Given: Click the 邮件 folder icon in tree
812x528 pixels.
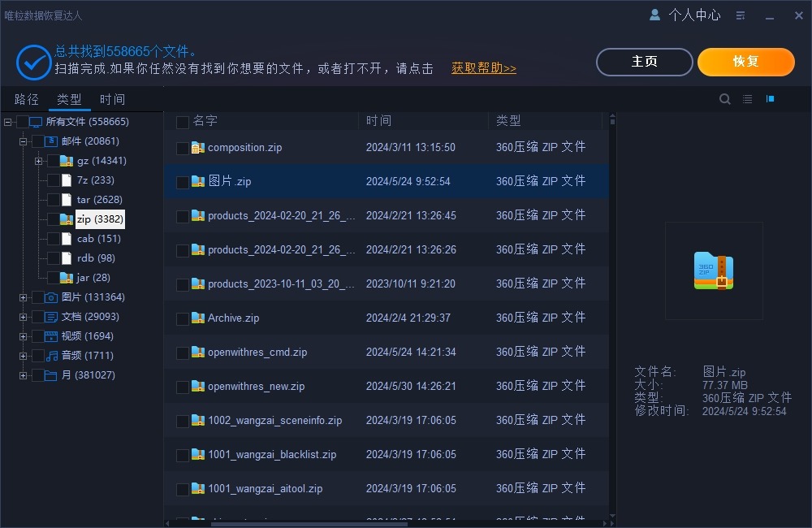Looking at the screenshot, I should click(x=50, y=141).
